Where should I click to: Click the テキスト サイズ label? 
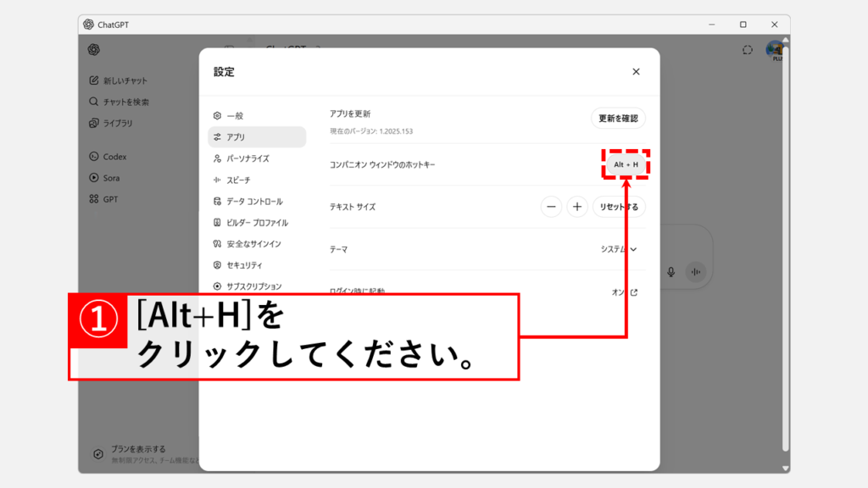[x=353, y=207]
